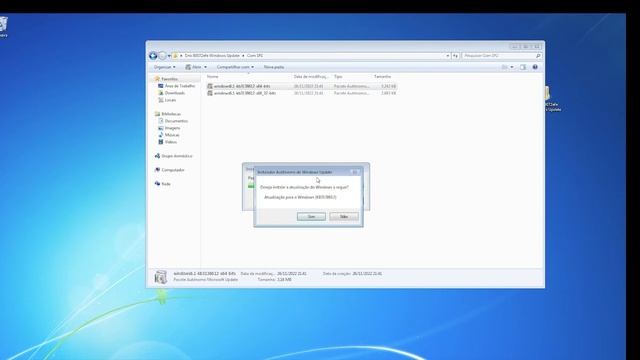Select the x64 update package file

pyautogui.click(x=302, y=86)
